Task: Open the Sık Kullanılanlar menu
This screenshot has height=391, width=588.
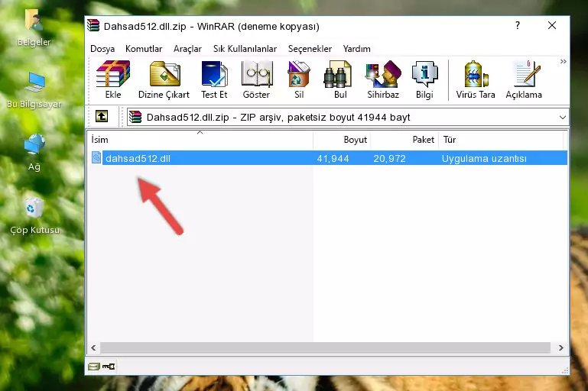Action: 245,49
